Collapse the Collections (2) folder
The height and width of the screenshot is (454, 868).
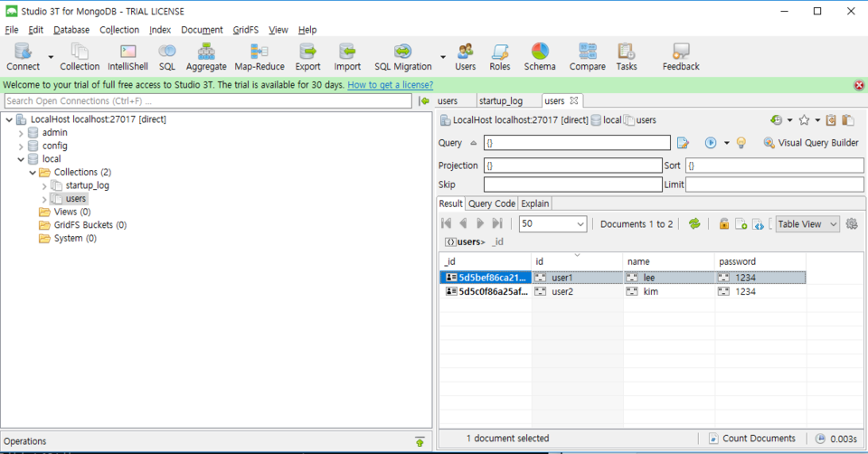pyautogui.click(x=33, y=173)
